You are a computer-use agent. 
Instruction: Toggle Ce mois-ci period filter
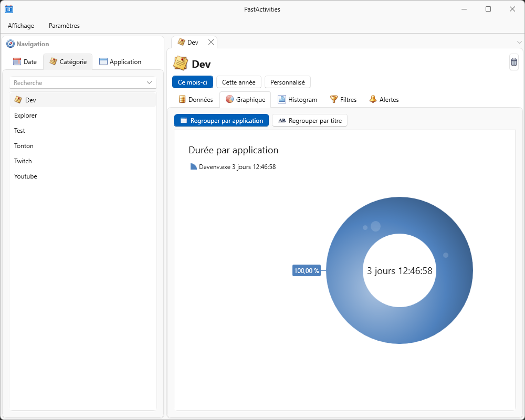click(x=193, y=82)
